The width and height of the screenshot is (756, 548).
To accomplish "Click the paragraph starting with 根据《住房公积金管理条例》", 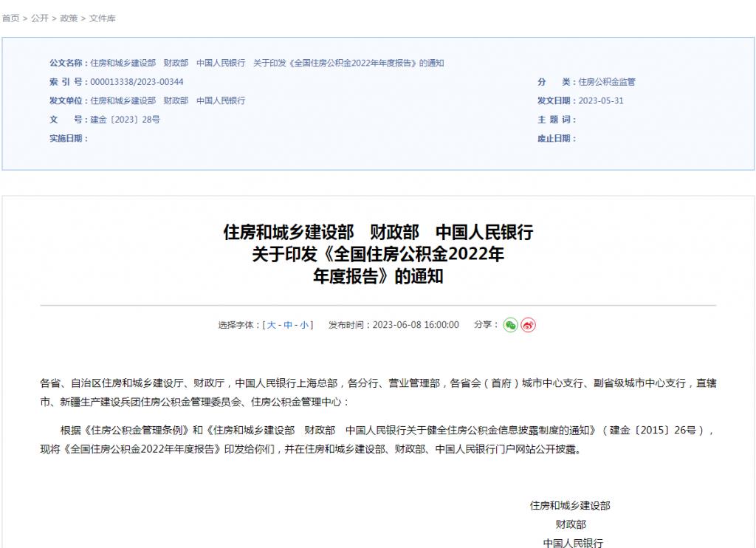I will [378, 439].
